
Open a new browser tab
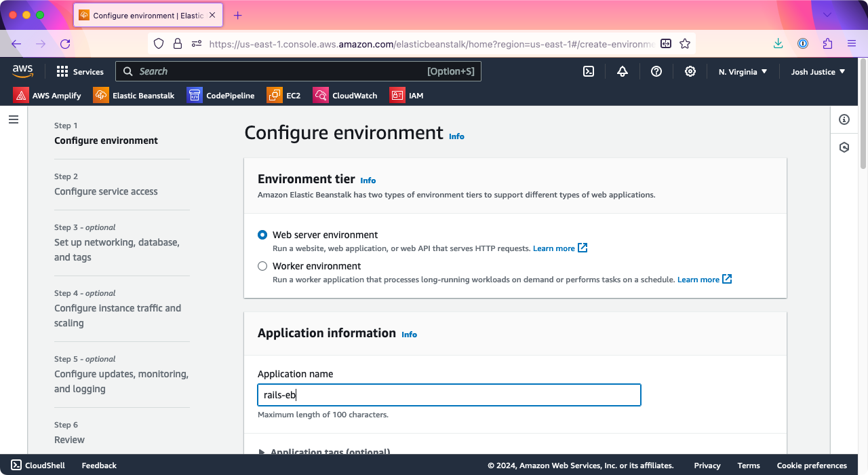pos(237,15)
